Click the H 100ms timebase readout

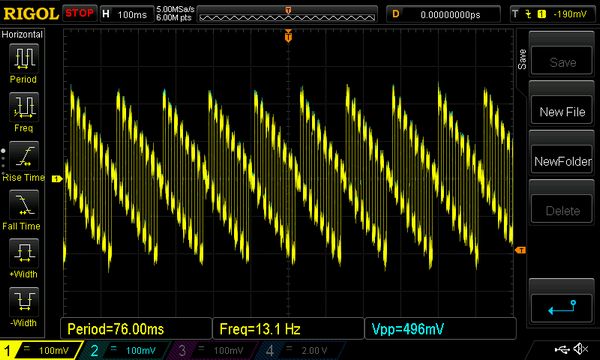[126, 14]
